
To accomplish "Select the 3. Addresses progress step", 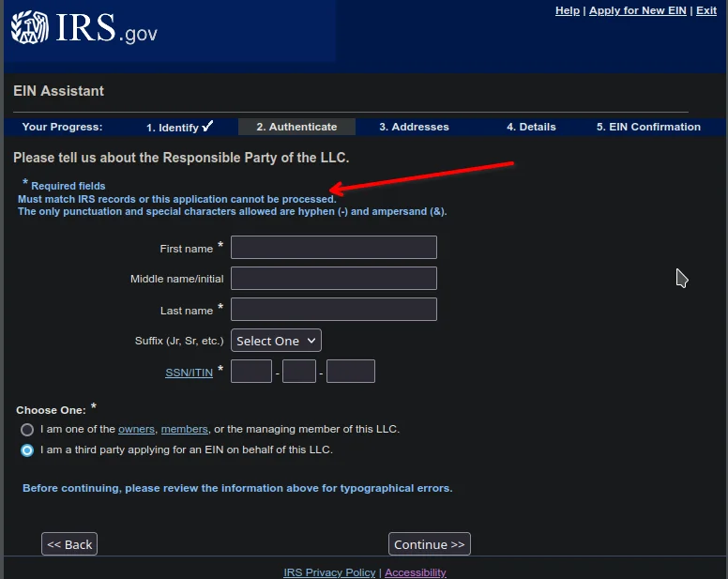I will pyautogui.click(x=414, y=127).
